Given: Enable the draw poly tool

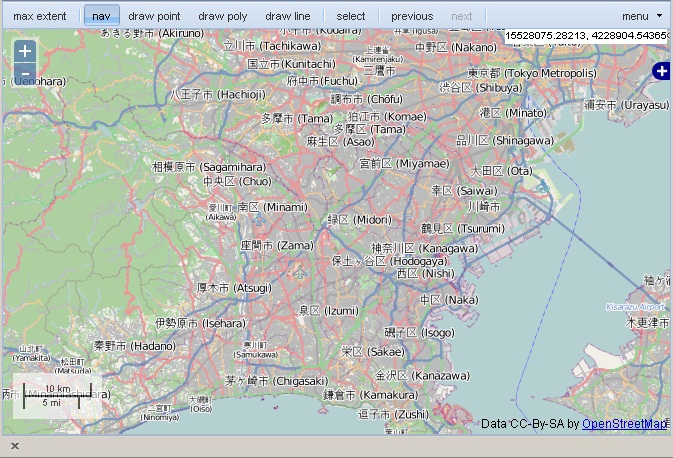Looking at the screenshot, I should [x=222, y=16].
